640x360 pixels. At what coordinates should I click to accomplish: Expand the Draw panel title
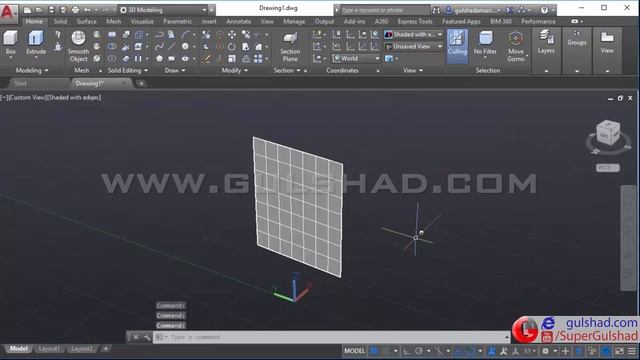(175, 70)
